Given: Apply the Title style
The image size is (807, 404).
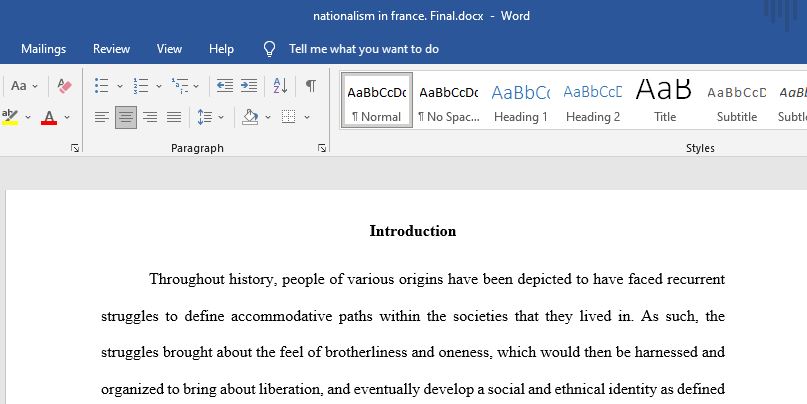Looking at the screenshot, I should click(664, 100).
